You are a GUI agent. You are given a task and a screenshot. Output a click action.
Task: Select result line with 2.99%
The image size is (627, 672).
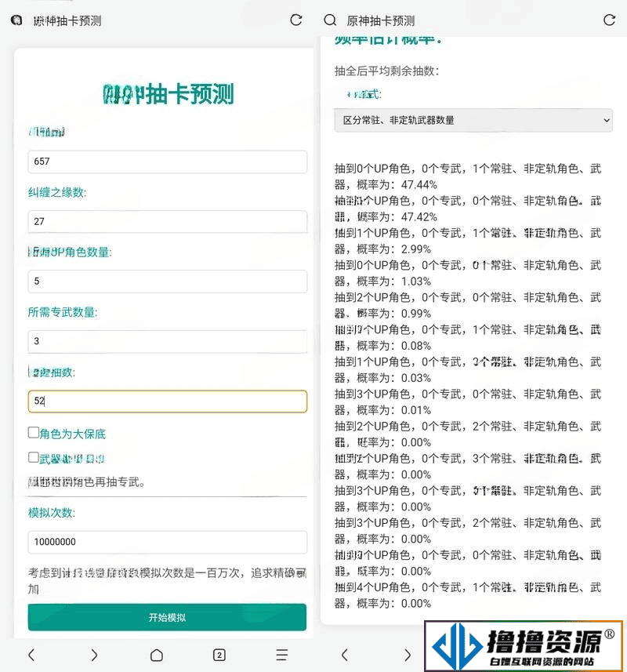[x=468, y=241]
